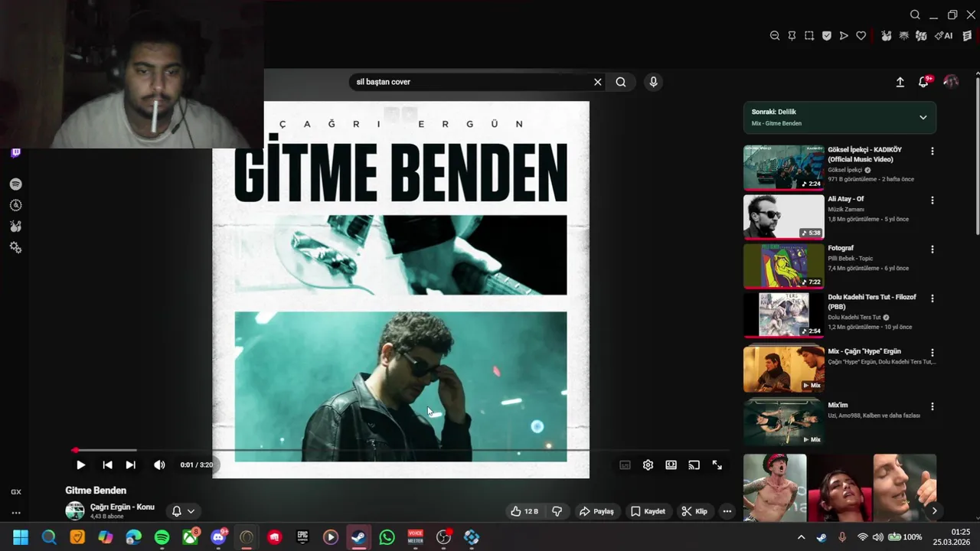980x551 pixels.
Task: Open Spotify panel in browser sidebar
Action: pos(15,184)
